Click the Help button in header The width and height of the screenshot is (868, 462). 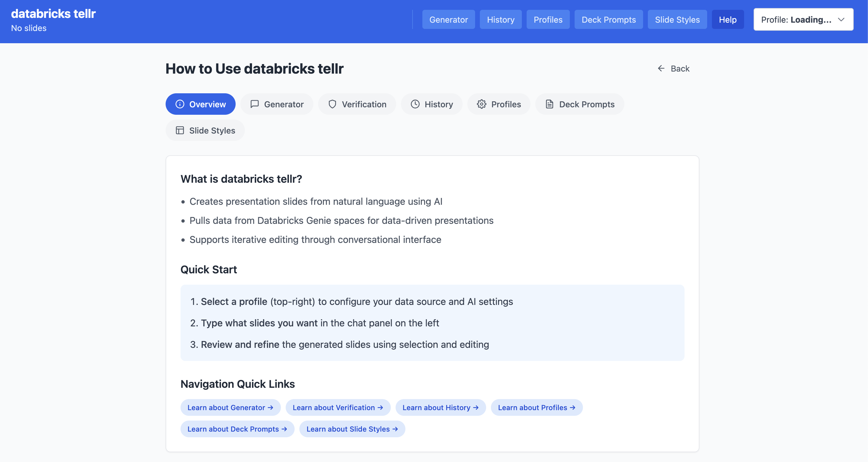(x=727, y=20)
